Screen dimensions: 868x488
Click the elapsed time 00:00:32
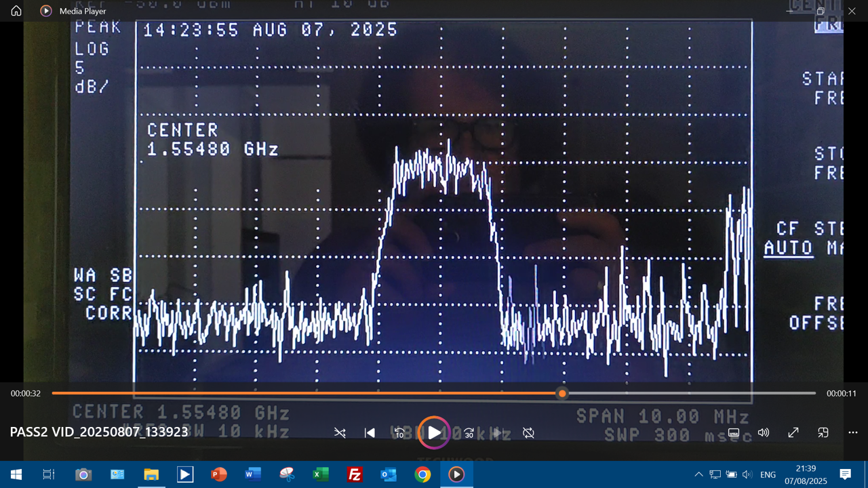tap(26, 393)
